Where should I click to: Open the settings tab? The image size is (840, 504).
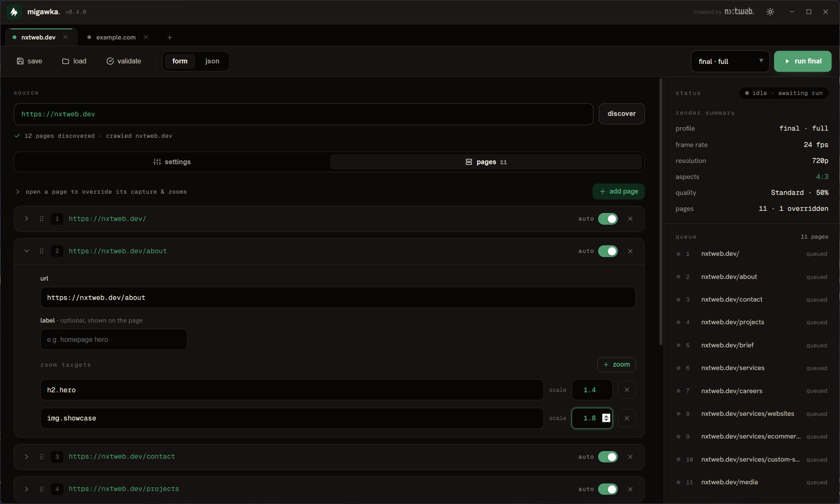click(x=172, y=162)
